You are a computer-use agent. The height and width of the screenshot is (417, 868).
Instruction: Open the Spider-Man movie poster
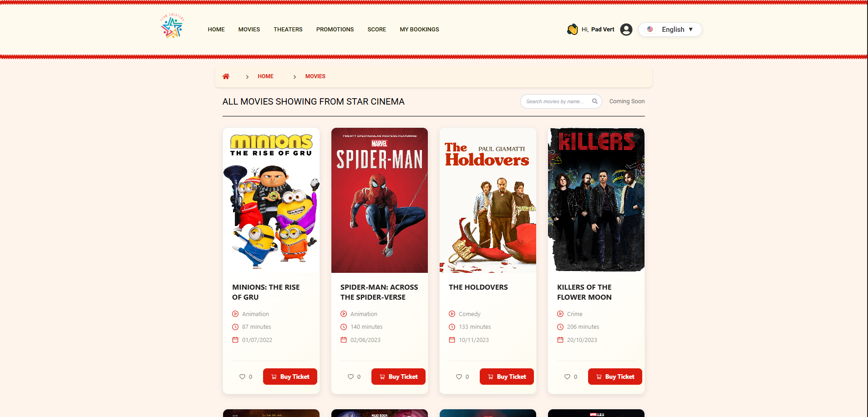[380, 200]
